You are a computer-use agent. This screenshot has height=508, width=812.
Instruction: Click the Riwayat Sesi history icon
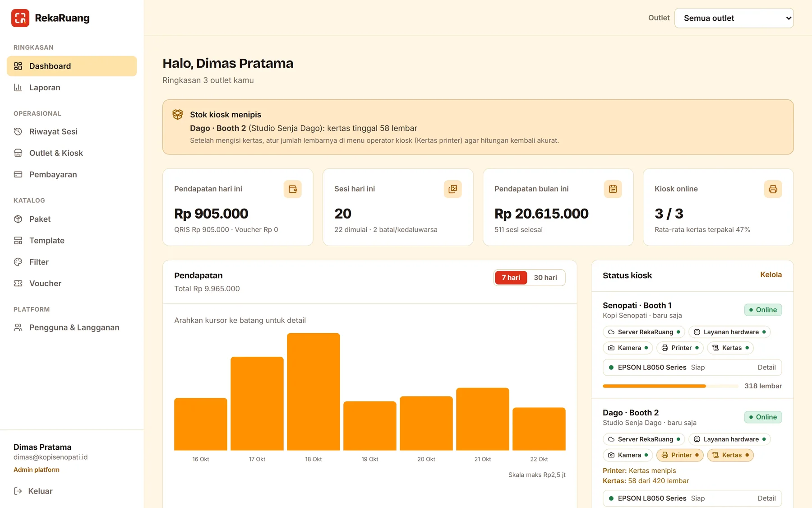18,131
